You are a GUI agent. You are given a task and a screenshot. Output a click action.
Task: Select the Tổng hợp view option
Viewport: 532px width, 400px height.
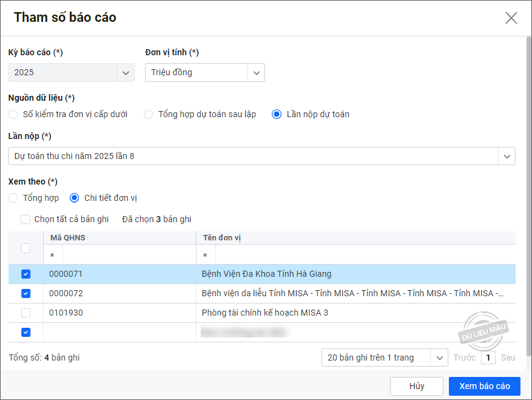pyautogui.click(x=13, y=198)
